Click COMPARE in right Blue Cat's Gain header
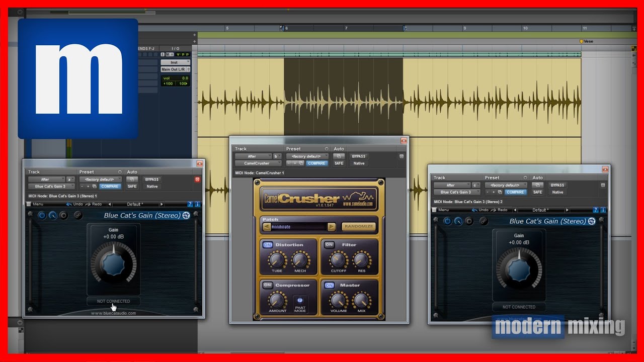Viewport: 644px width, 362px height. click(515, 192)
